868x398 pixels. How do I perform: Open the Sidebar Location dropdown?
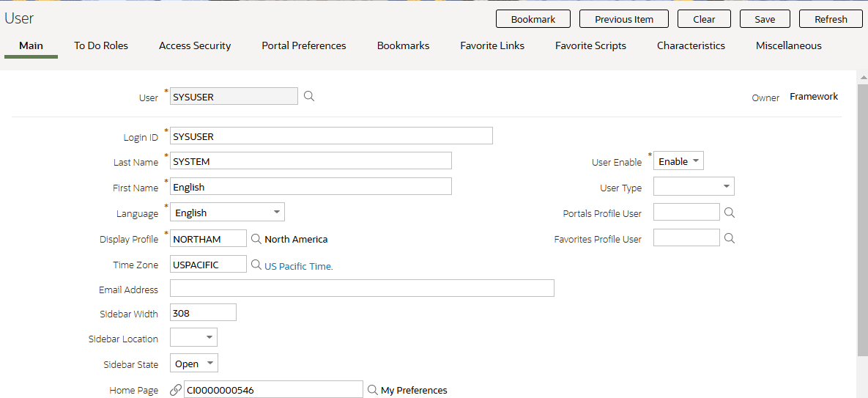[193, 337]
